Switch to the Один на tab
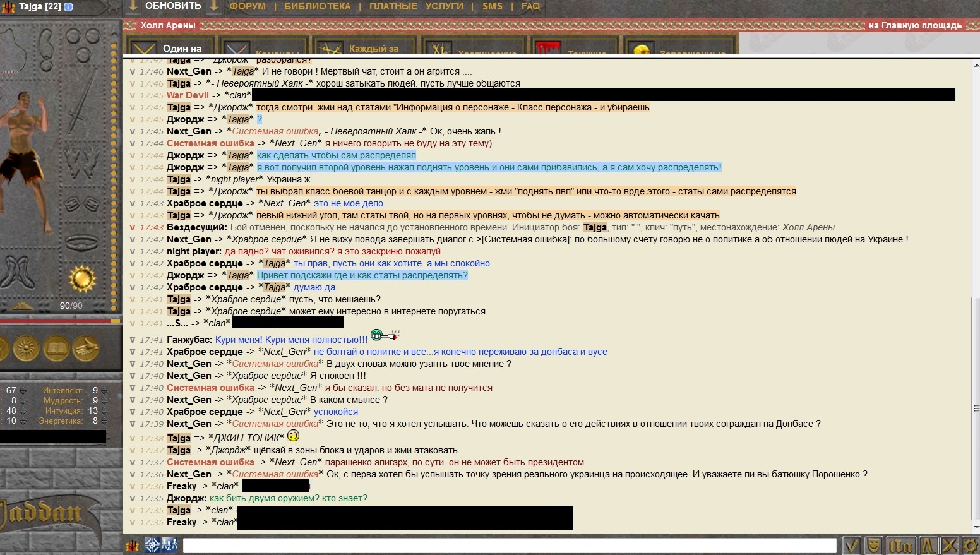This screenshot has width=980, height=555. pos(170,46)
